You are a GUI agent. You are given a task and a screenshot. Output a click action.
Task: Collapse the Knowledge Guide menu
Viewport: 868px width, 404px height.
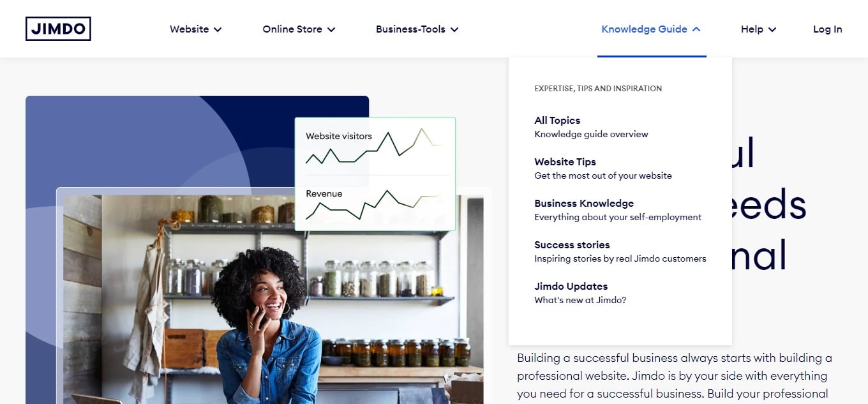pyautogui.click(x=651, y=29)
